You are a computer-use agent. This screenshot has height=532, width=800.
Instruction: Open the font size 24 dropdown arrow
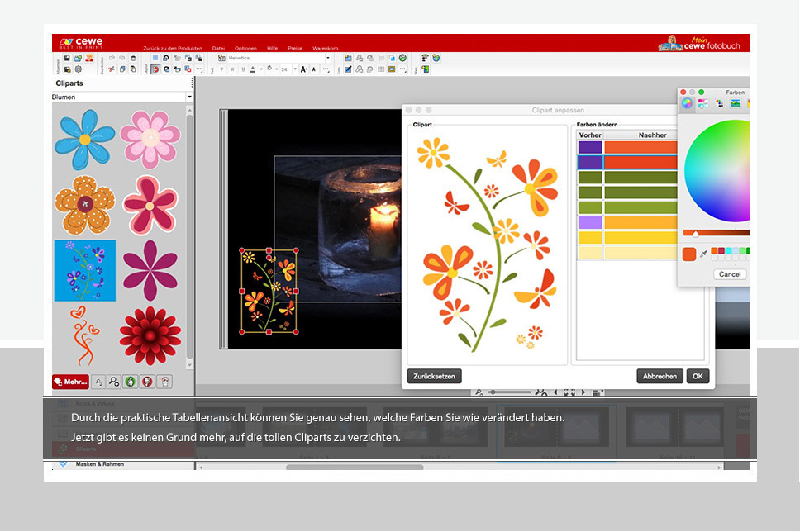(x=295, y=69)
